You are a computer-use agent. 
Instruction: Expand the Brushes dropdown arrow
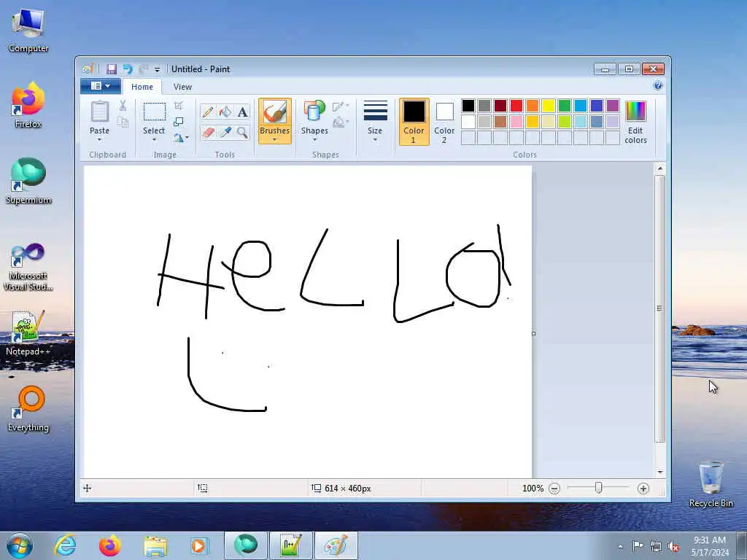point(275,139)
